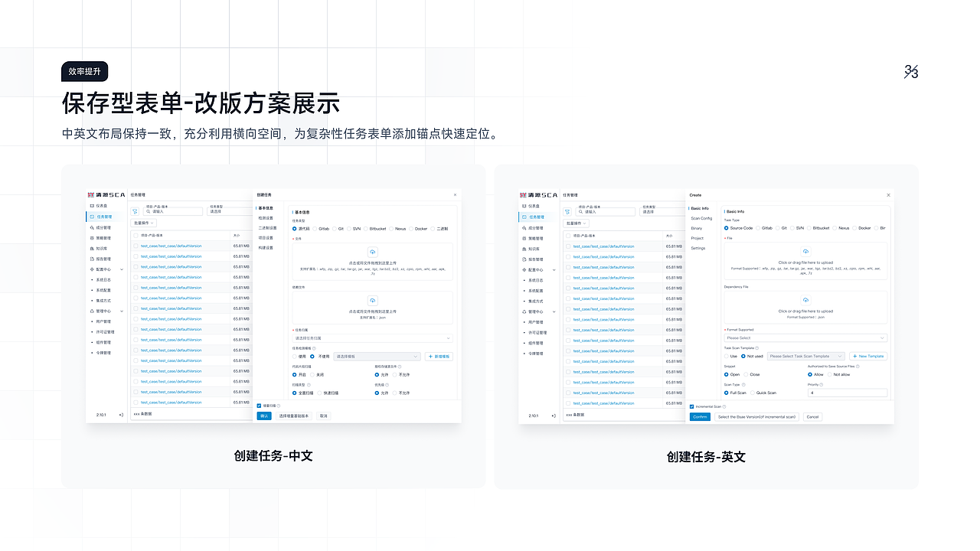Close the 创建任务 drawer with X
Viewport: 980px width, 551px height.
pyautogui.click(x=455, y=195)
